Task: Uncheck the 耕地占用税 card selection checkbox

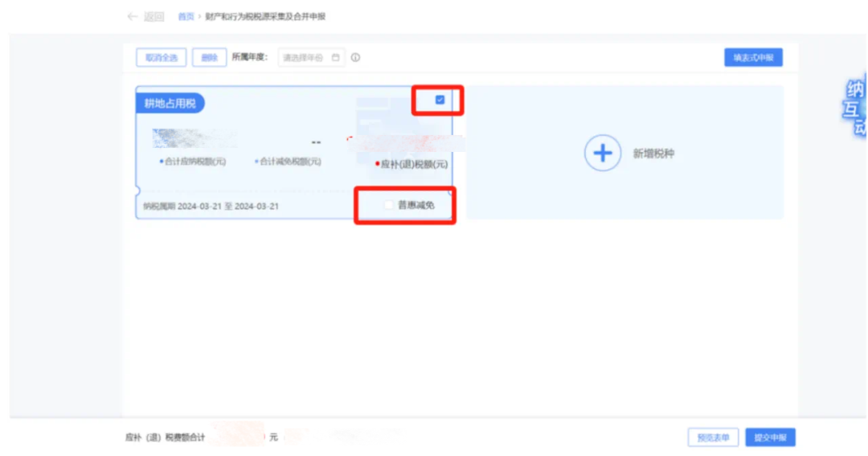Action: [x=440, y=100]
